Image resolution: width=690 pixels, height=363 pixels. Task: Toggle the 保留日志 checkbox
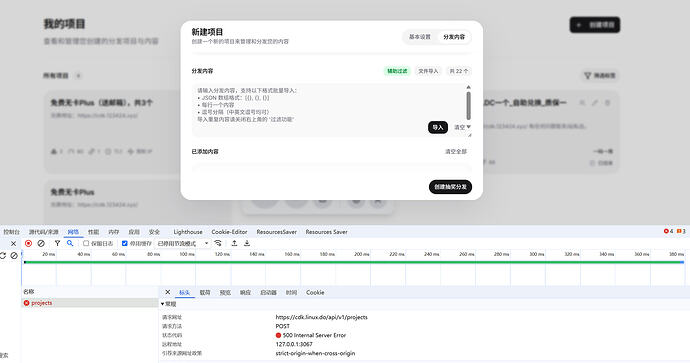[x=86, y=243]
